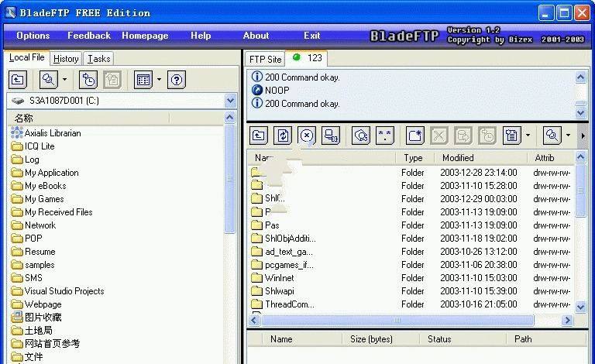This screenshot has width=595, height=364.
Task: Click the remote find files icon
Action: [361, 136]
